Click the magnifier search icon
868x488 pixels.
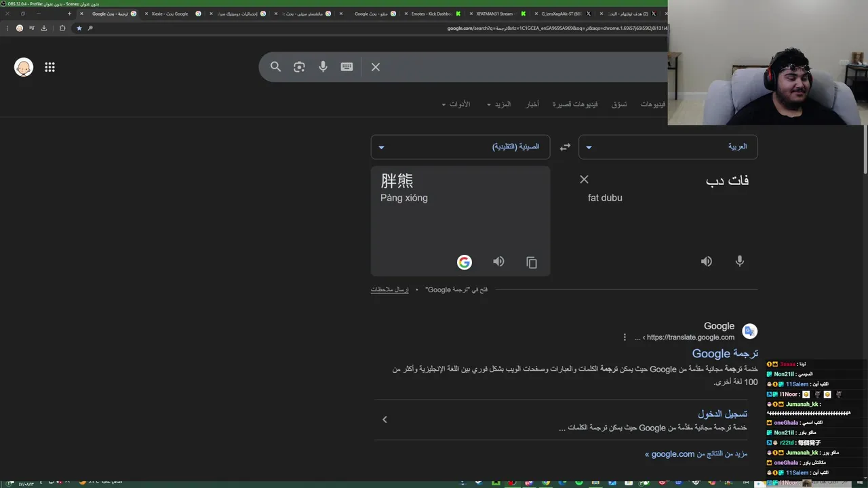coord(275,66)
